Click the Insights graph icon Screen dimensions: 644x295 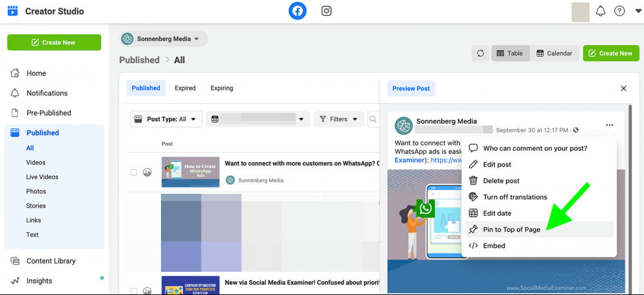15,281
